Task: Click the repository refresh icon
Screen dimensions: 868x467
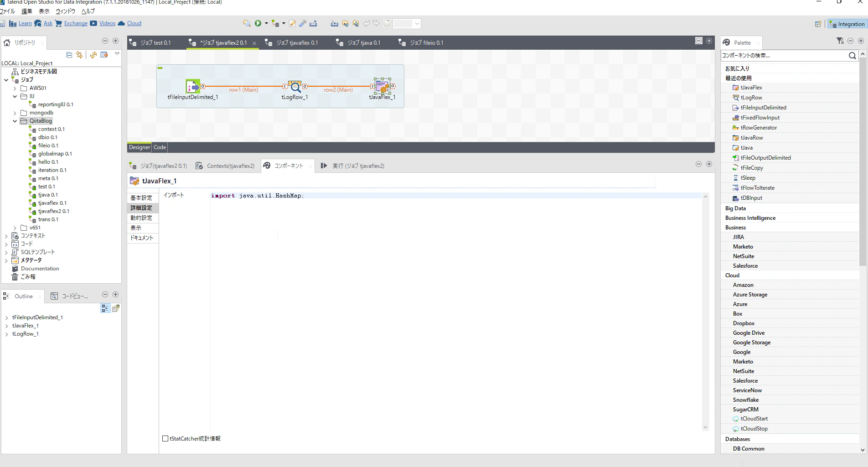Action: coord(93,55)
